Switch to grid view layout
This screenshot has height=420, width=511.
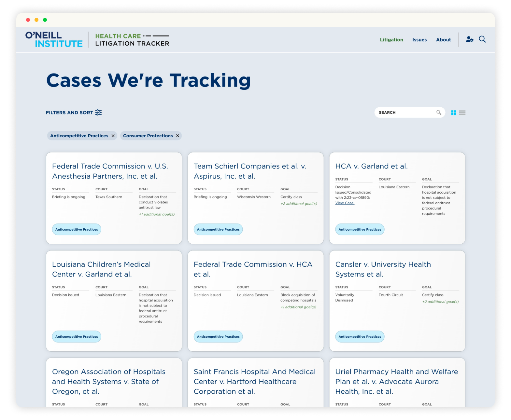[453, 113]
